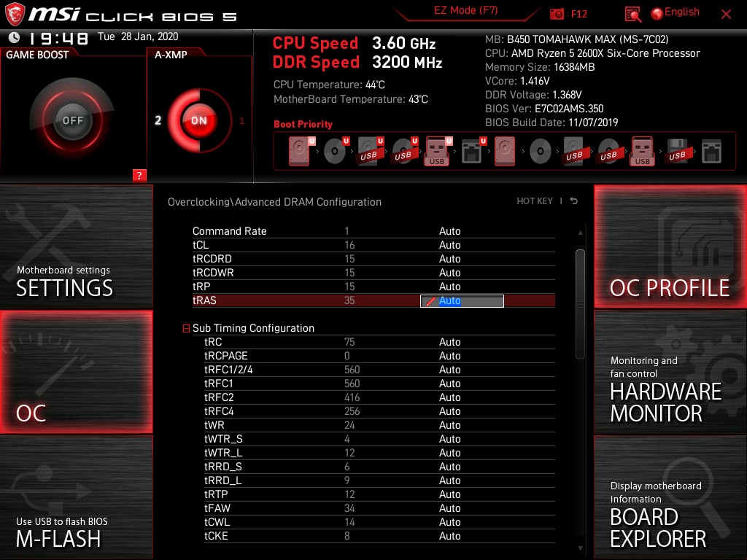This screenshot has width=747, height=560.
Task: Select the UEFI USB hard disk boot icon
Action: (x=370, y=151)
